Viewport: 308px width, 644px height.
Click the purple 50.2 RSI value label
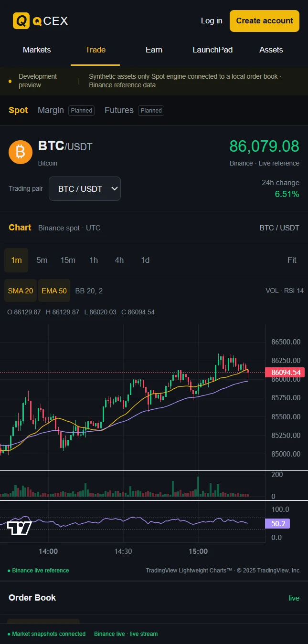coord(277,524)
